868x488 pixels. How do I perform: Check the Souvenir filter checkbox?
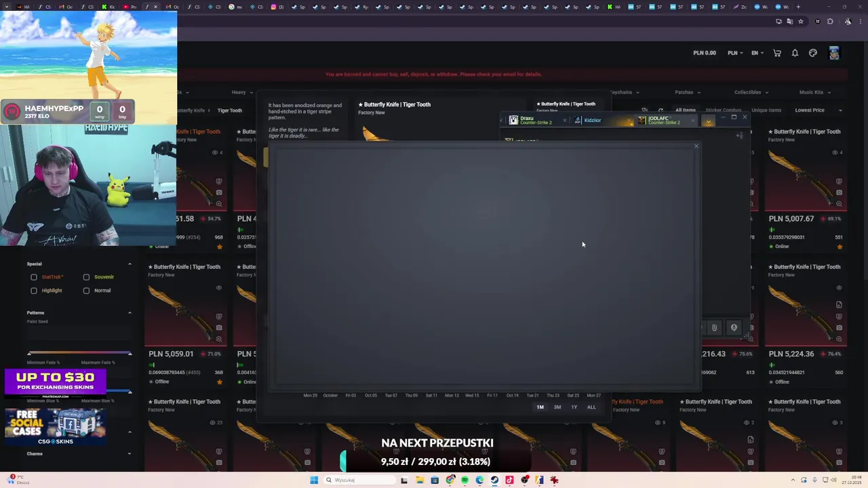86,277
